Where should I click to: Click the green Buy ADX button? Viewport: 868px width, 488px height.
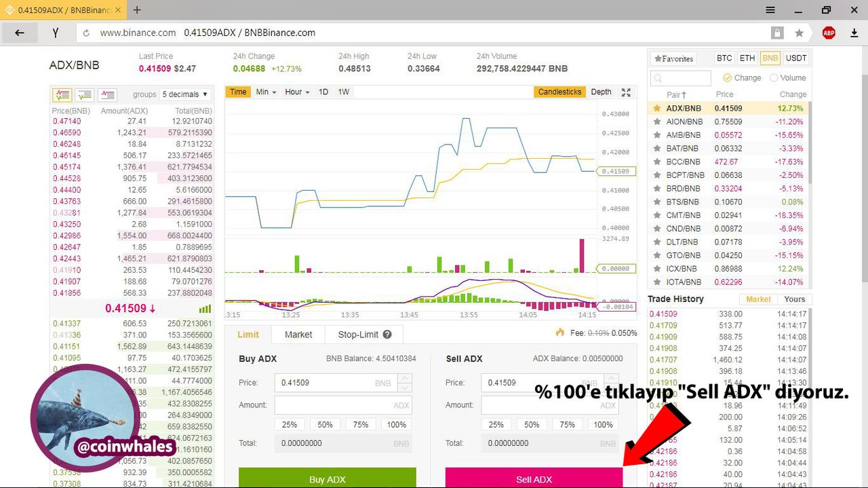click(x=328, y=478)
